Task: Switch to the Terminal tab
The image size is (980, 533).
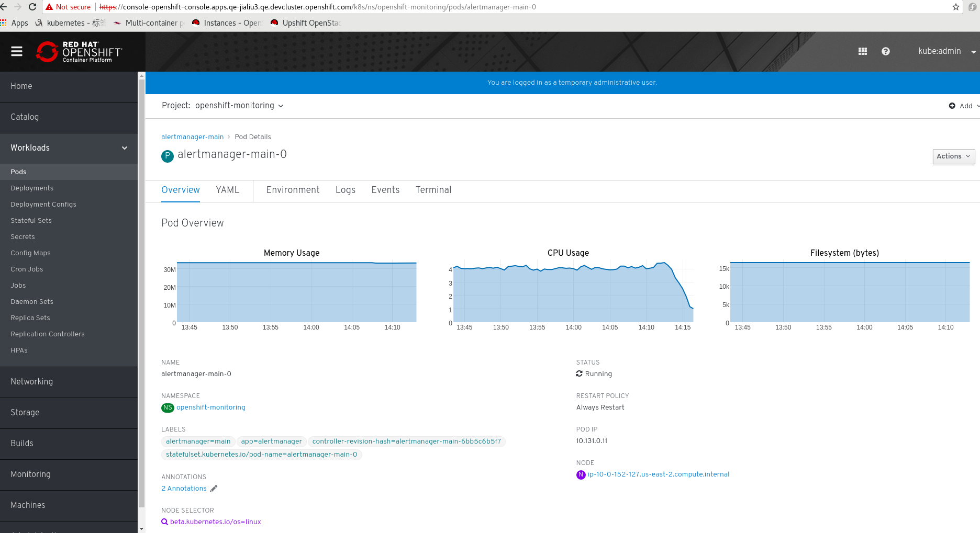Action: [433, 190]
